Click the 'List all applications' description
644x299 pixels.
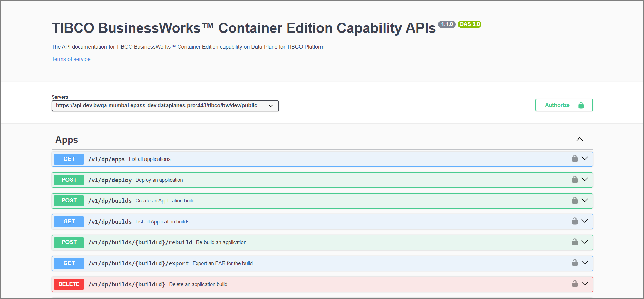[150, 159]
